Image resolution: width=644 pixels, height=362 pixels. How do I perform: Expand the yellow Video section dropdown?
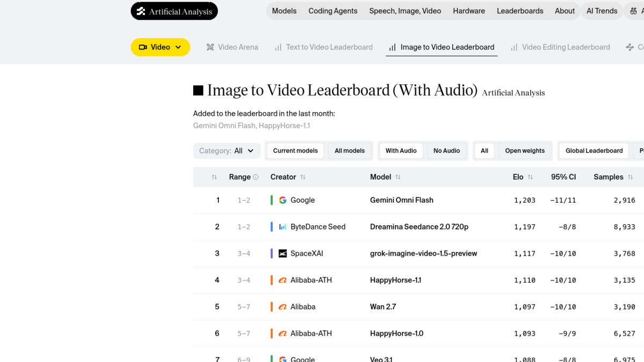point(160,47)
